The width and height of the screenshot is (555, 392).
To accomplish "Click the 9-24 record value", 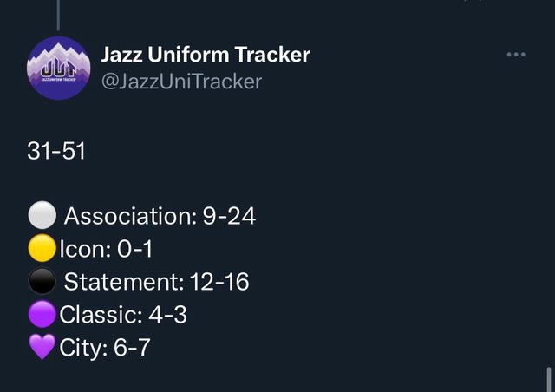I will (x=229, y=216).
